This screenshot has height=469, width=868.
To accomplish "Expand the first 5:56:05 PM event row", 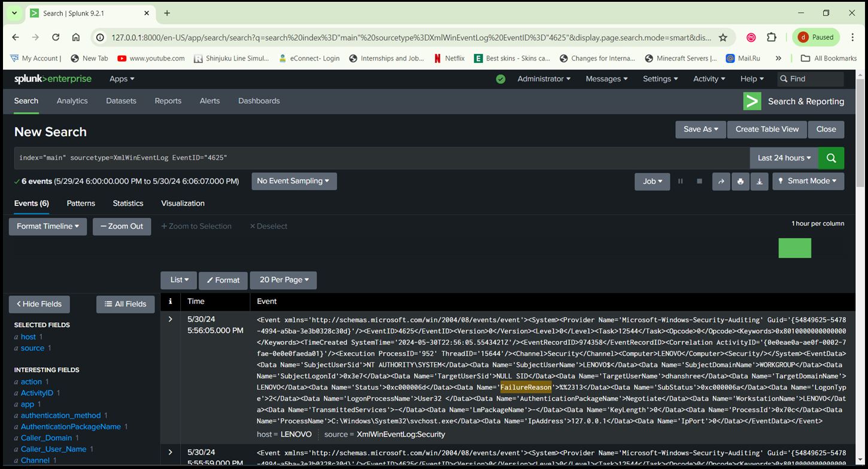I will tap(170, 319).
